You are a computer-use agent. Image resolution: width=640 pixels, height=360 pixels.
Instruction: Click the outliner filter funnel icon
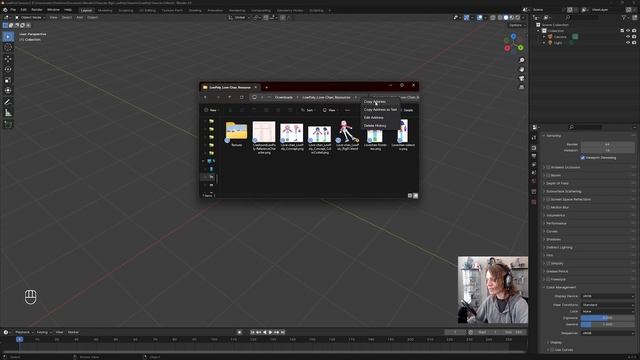point(624,18)
